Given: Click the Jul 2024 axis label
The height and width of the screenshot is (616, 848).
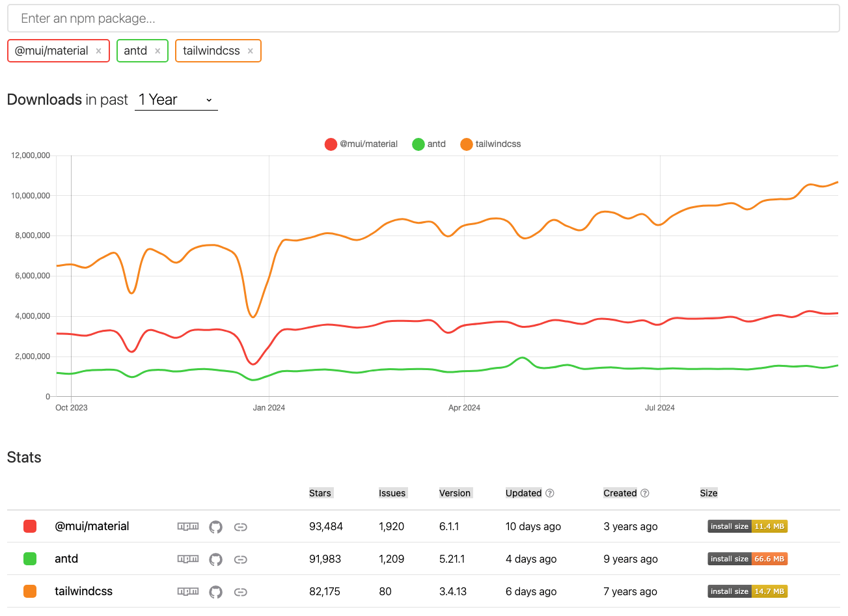Looking at the screenshot, I should point(660,408).
